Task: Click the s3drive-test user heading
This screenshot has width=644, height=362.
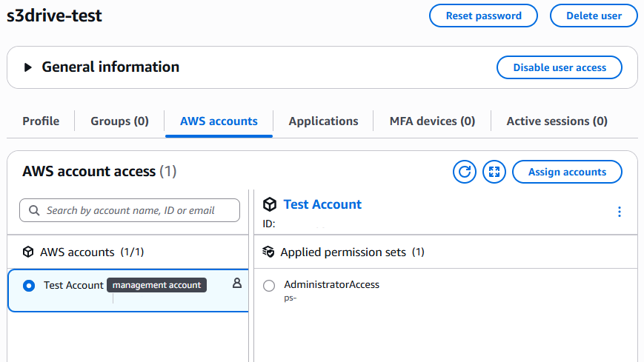Action: [x=54, y=16]
